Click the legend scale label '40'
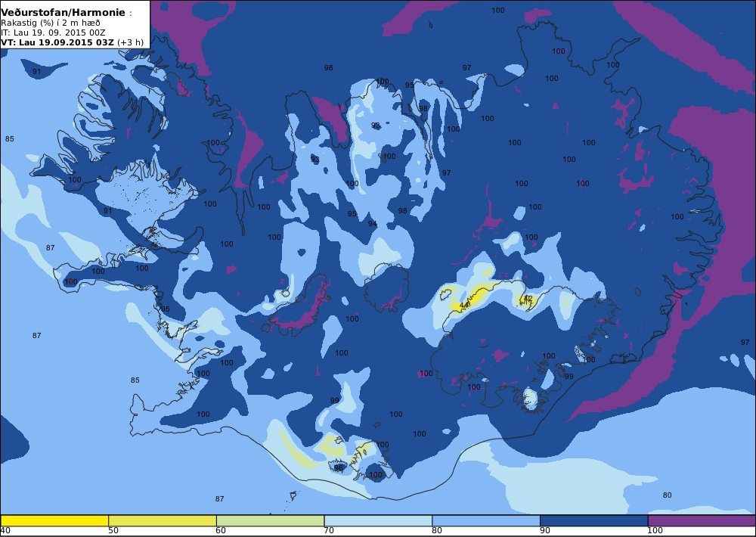Image resolution: width=756 pixels, height=537 pixels. 5,531
